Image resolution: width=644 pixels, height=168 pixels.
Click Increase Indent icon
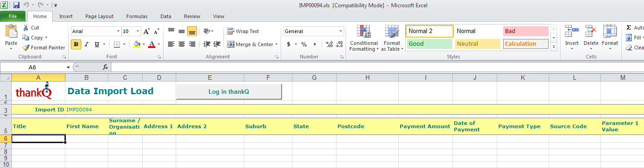pos(217,44)
